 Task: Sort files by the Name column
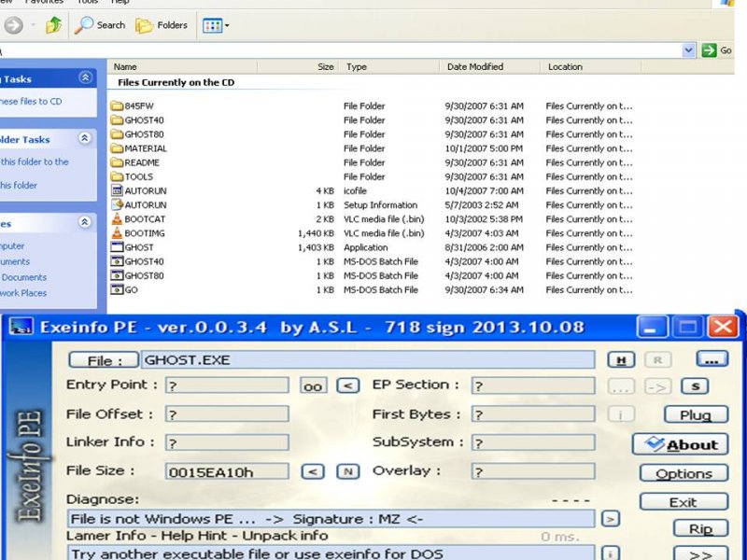click(x=181, y=66)
